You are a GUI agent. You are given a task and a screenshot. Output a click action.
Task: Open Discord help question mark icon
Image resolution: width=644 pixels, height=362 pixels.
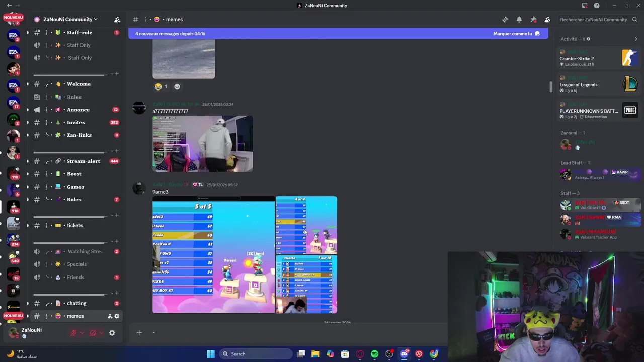597,6
